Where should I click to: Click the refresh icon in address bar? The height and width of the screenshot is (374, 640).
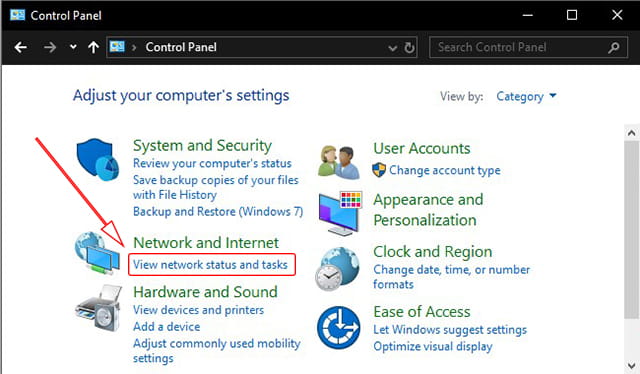point(409,48)
